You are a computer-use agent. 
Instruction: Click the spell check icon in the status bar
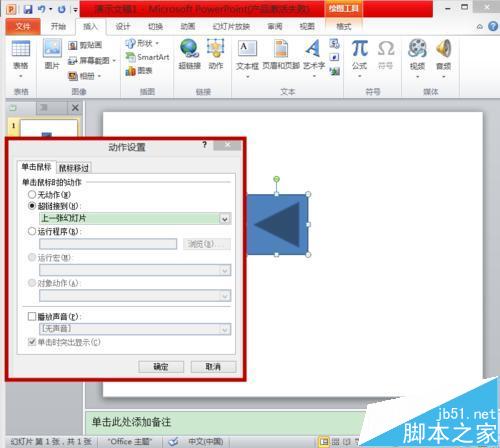tap(173, 441)
